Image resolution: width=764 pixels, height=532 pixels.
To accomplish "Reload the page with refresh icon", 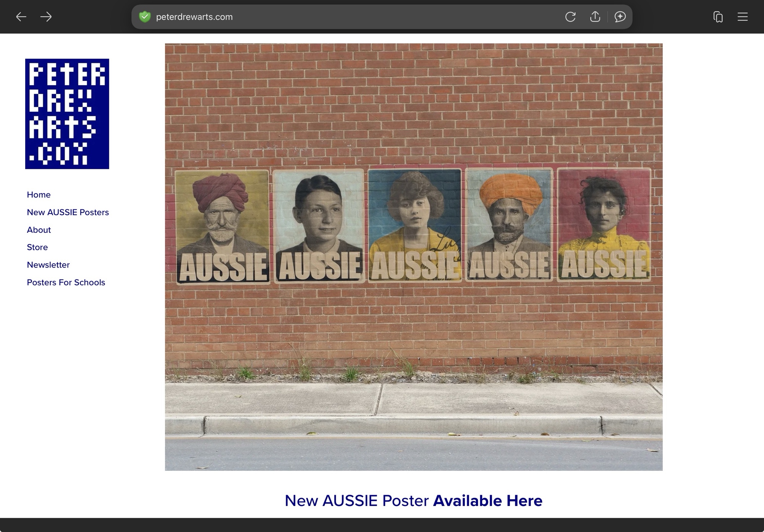I will 570,17.
